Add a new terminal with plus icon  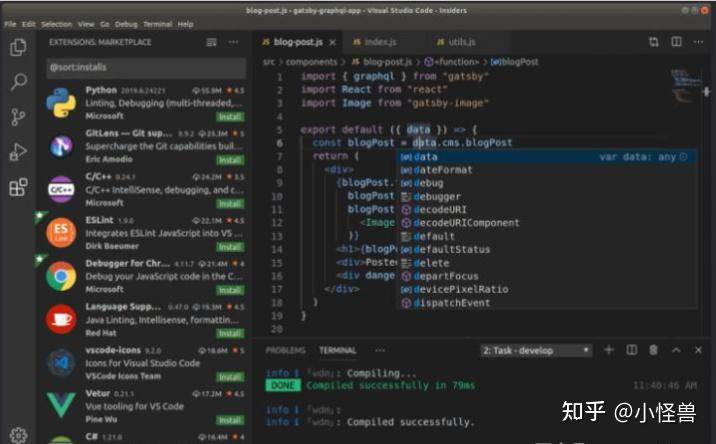(x=609, y=350)
